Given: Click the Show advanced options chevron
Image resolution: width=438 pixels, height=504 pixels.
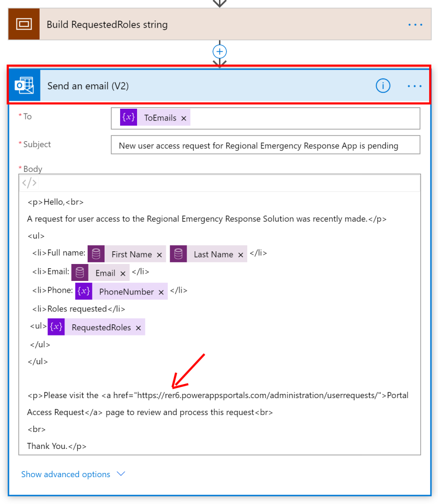Looking at the screenshot, I should click(x=121, y=474).
